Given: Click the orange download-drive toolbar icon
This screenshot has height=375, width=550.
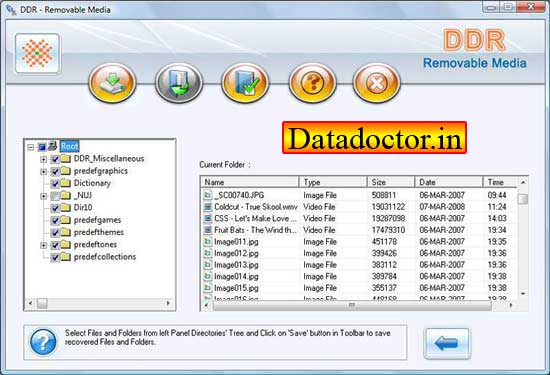Looking at the screenshot, I should [112, 83].
